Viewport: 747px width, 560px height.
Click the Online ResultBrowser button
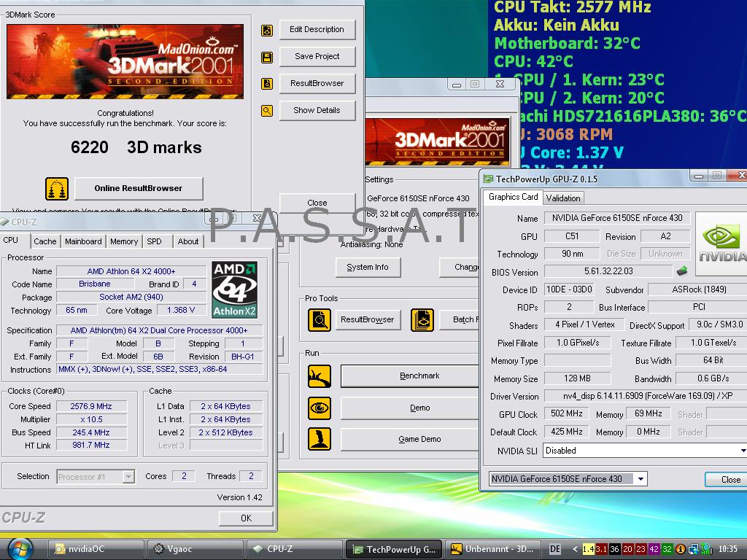139,189
